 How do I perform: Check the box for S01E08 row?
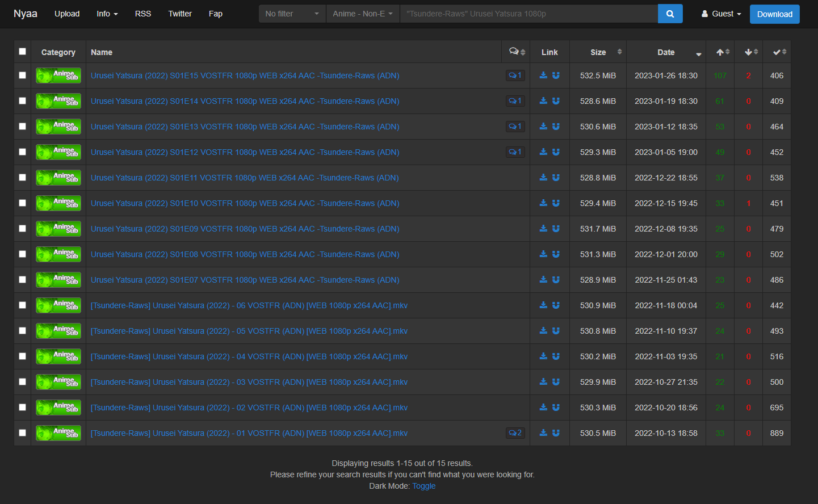click(22, 254)
